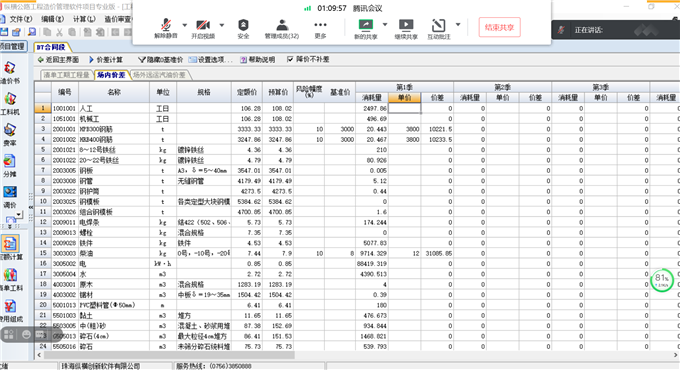Unmute microphone in Tencent Meeting bar
The height and width of the screenshot is (370, 680).
point(166,29)
